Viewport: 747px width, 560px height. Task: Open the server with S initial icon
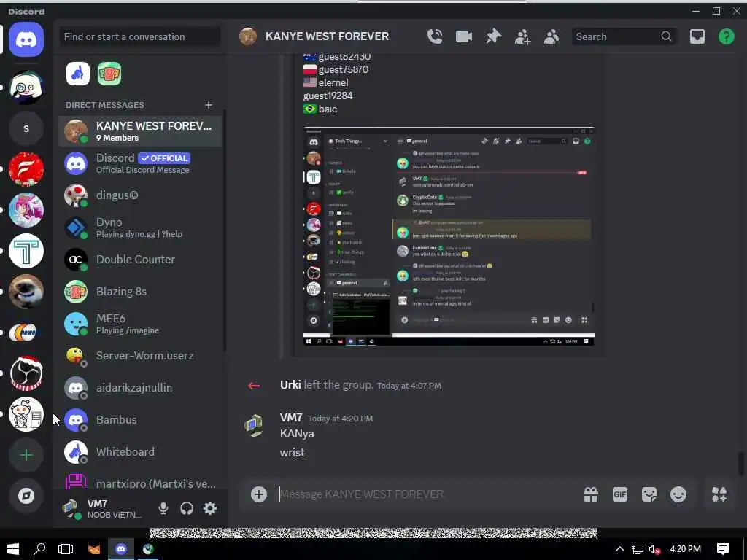pos(26,128)
